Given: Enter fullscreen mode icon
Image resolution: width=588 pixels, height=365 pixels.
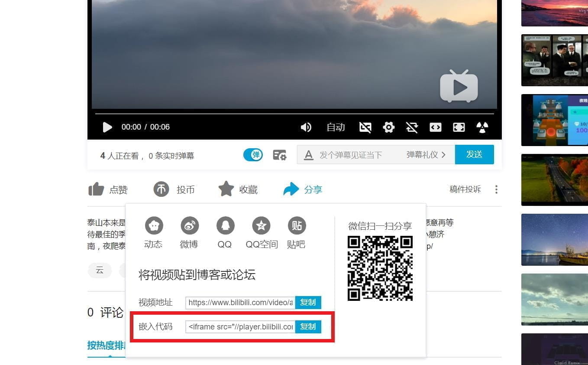Looking at the screenshot, I should [x=459, y=127].
